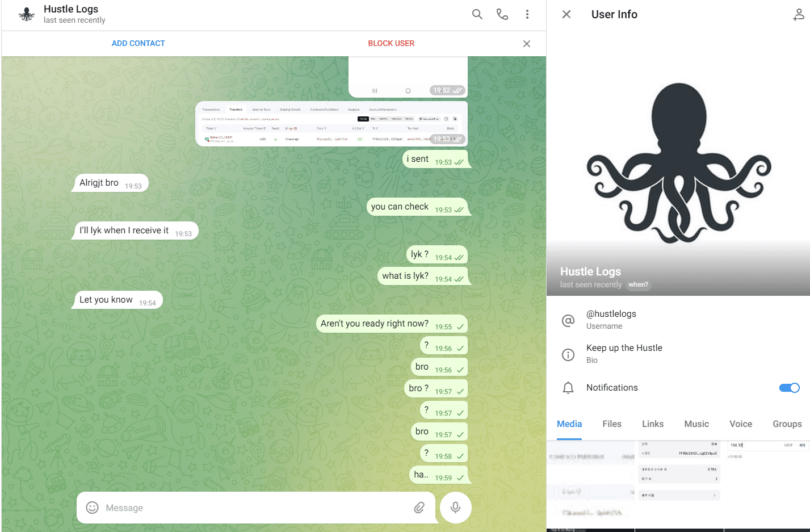Image resolution: width=810 pixels, height=532 pixels.
Task: Click ADD CONTACT
Action: pos(138,43)
